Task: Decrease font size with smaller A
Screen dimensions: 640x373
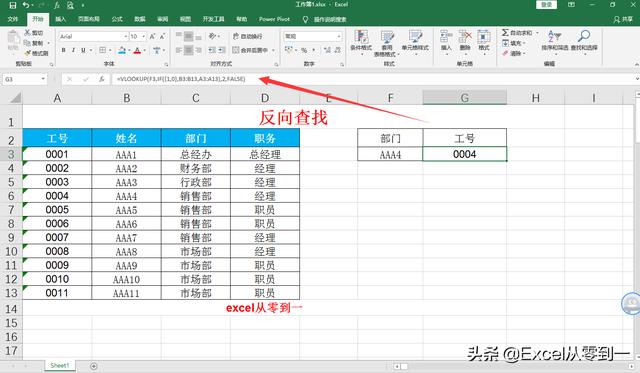Action: point(162,36)
